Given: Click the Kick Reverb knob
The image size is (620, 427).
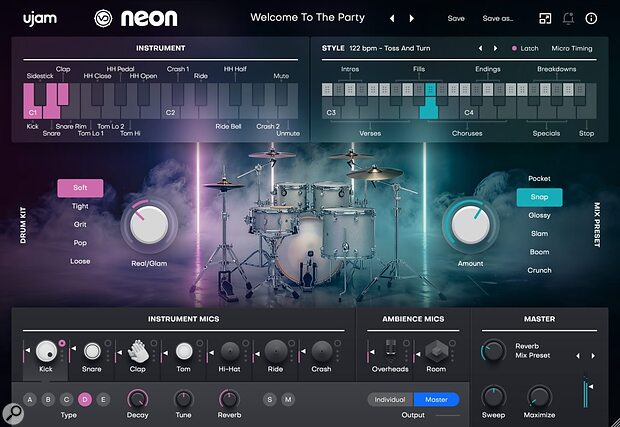Looking at the screenshot, I should [229, 399].
